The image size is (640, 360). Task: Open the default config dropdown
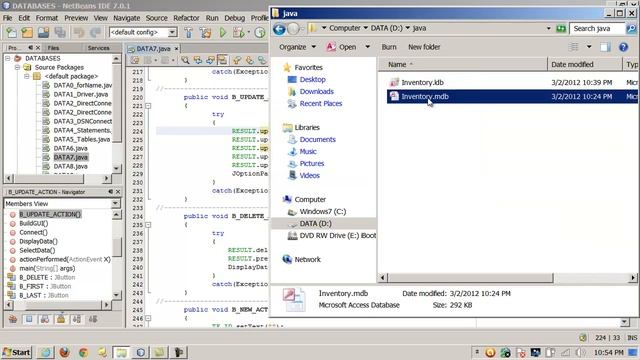point(173,32)
